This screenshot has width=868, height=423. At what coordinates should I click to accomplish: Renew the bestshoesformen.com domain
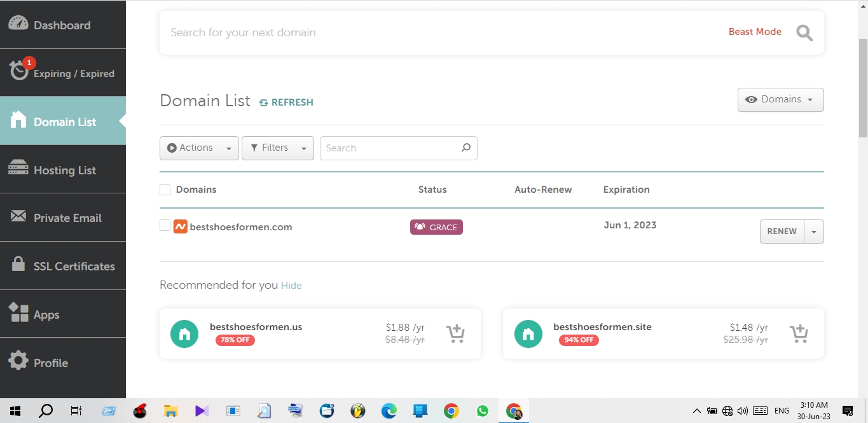[782, 232]
